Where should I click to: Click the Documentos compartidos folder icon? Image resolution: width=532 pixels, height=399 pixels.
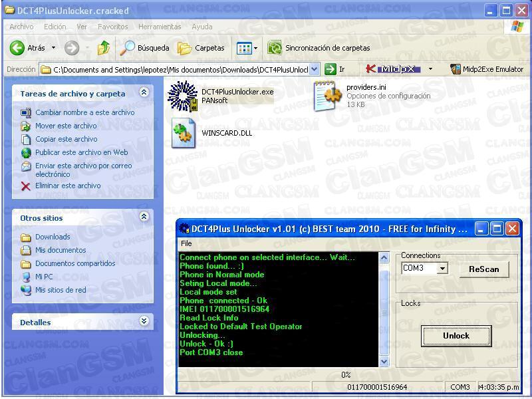tap(26, 263)
